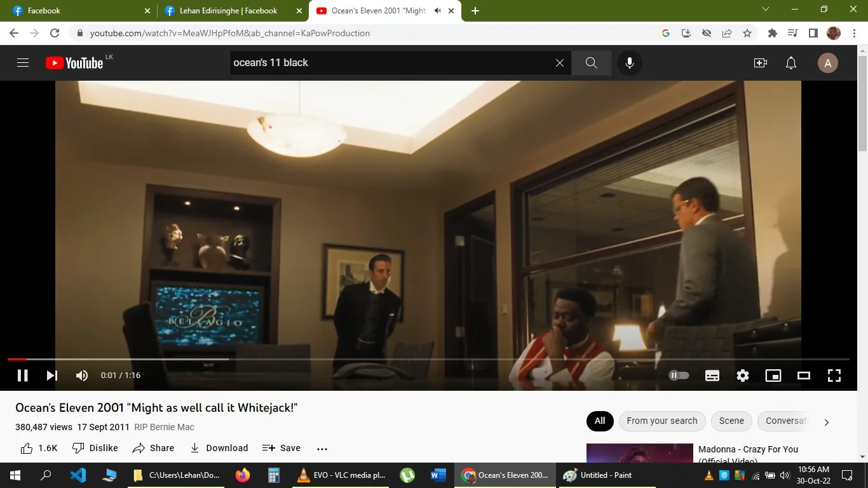Enter full screen mode
Viewport: 868px width, 488px height.
834,376
